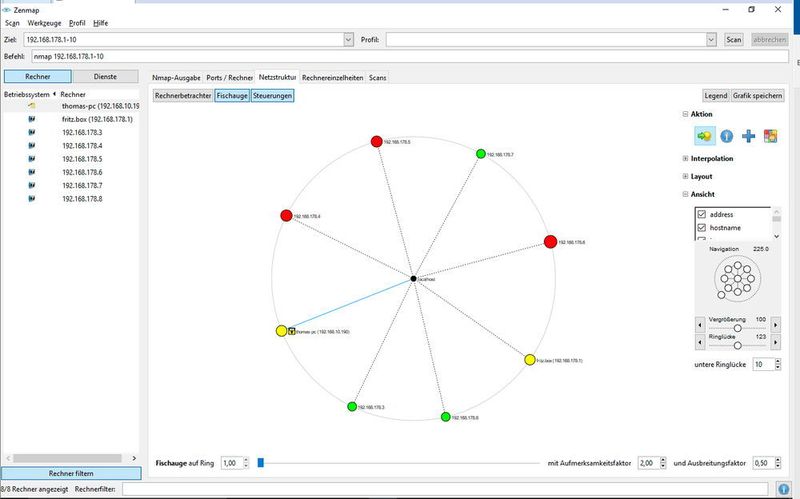Expand the Interpolation section
The image size is (800, 499).
685,159
